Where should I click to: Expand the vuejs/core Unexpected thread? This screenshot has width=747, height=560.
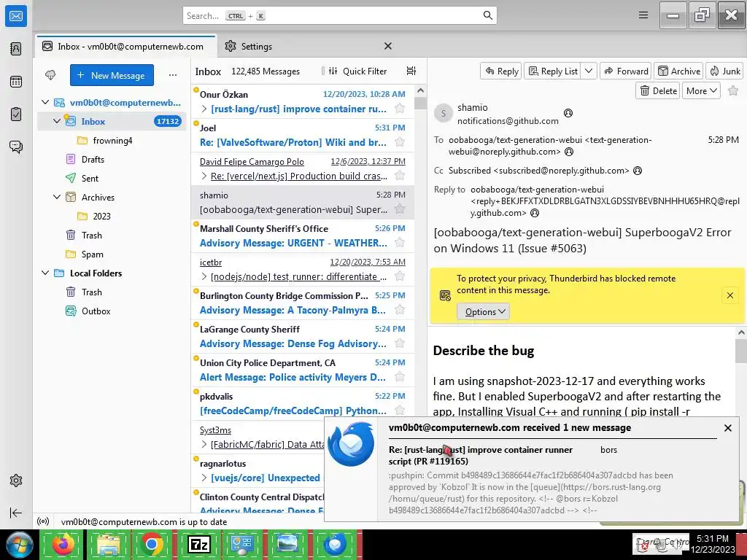(x=204, y=478)
